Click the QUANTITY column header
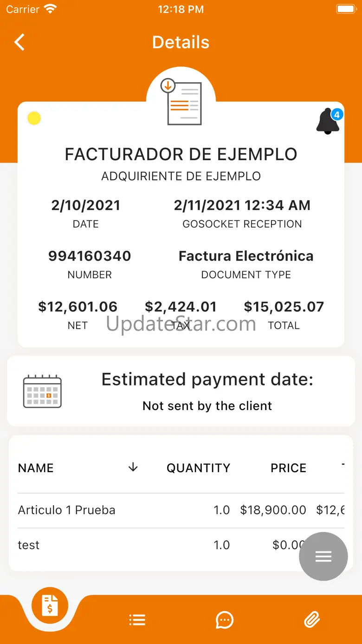 click(199, 468)
